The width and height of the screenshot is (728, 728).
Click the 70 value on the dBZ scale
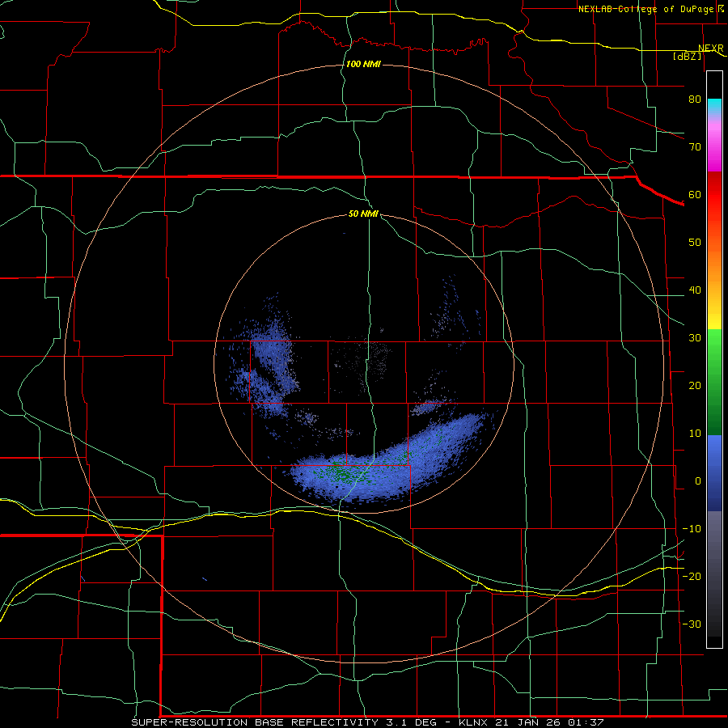[x=695, y=146]
